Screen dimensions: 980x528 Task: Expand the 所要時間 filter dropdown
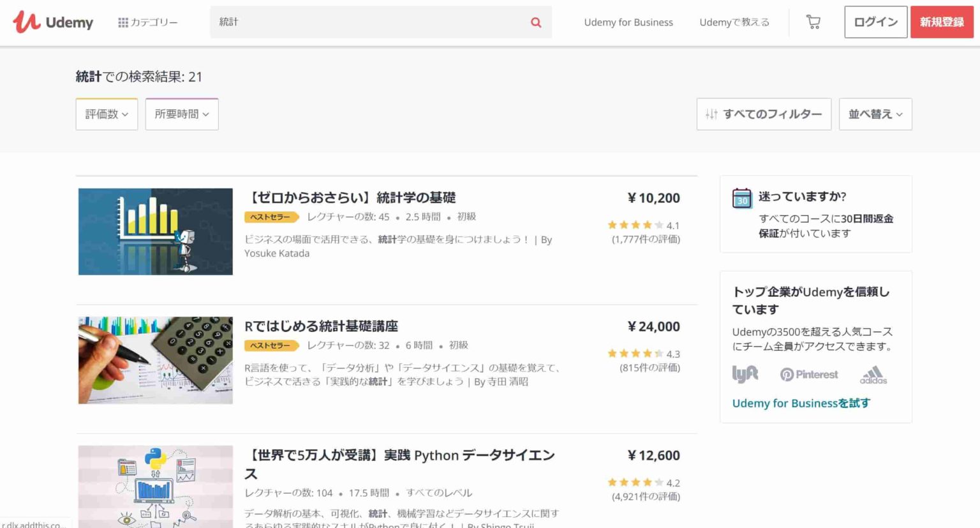182,114
